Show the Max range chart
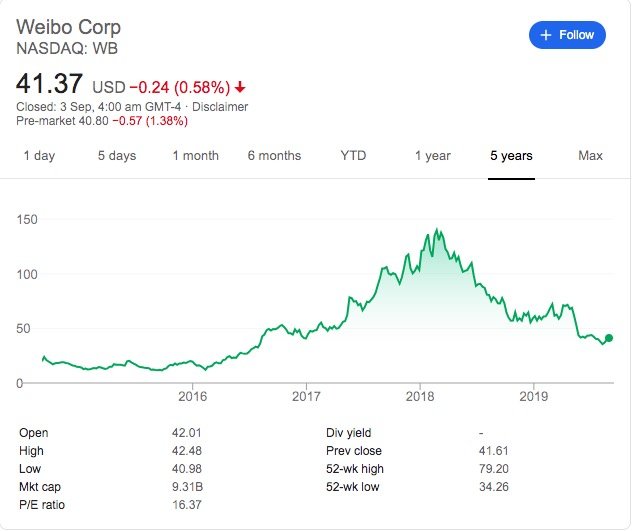Image resolution: width=637 pixels, height=531 pixels. (x=590, y=156)
